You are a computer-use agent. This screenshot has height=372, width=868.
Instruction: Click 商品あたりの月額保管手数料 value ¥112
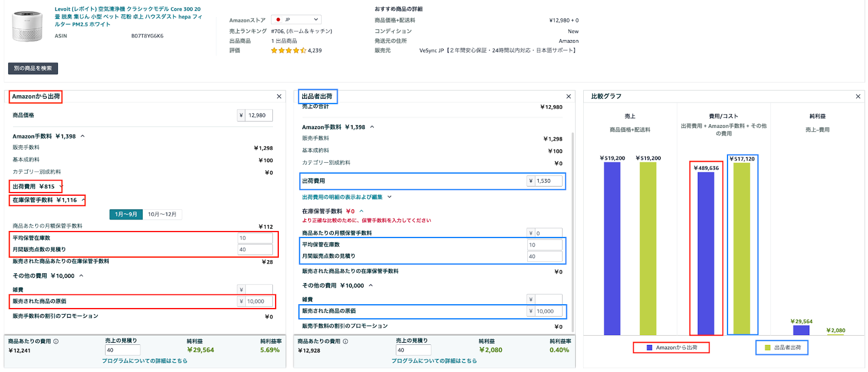coord(266,227)
